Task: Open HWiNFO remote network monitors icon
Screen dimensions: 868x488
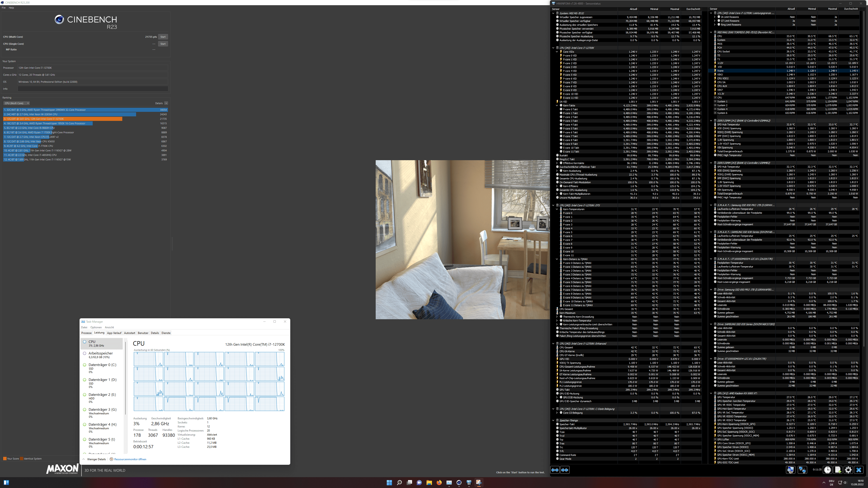Action: (x=802, y=470)
